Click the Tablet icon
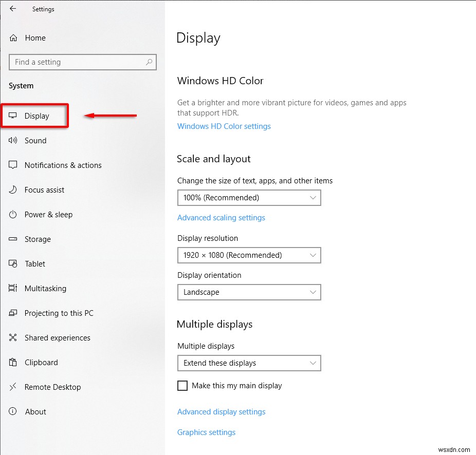This screenshot has width=476, height=455. 13,263
